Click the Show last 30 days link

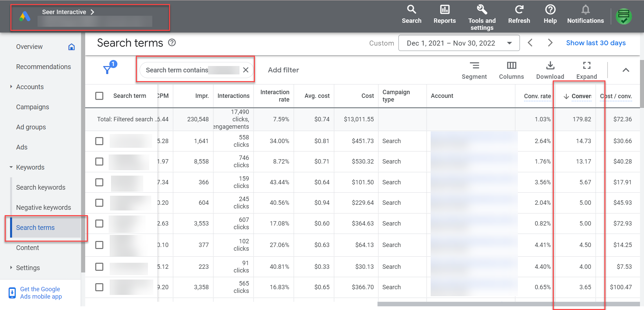[x=596, y=43]
